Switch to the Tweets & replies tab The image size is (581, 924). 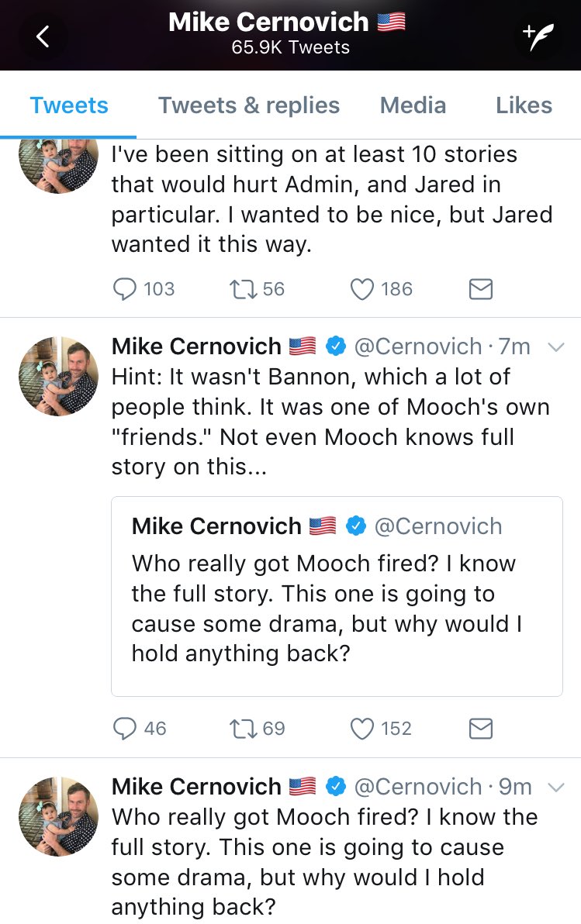click(x=249, y=105)
